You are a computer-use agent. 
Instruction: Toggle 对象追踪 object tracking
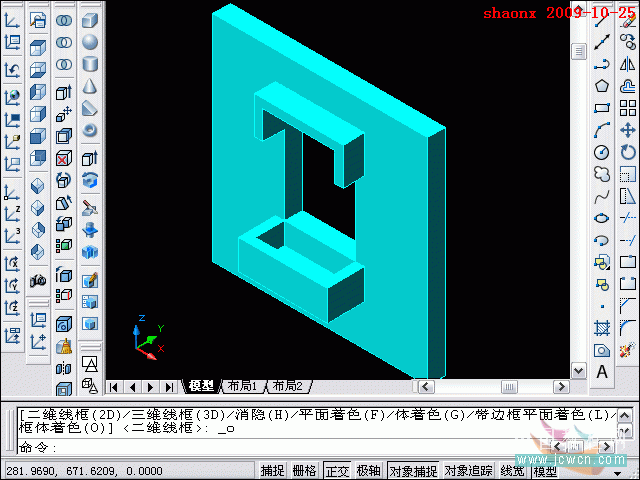coord(468,471)
